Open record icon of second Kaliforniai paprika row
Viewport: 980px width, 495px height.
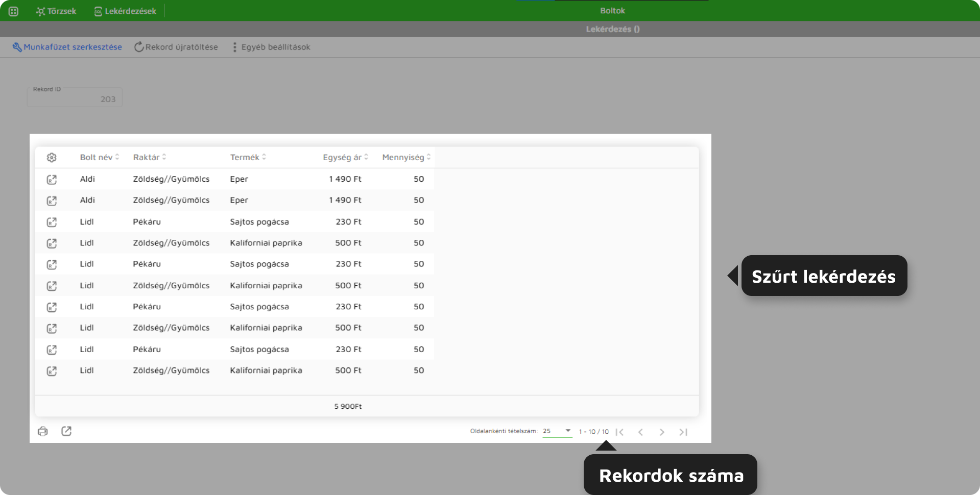52,286
